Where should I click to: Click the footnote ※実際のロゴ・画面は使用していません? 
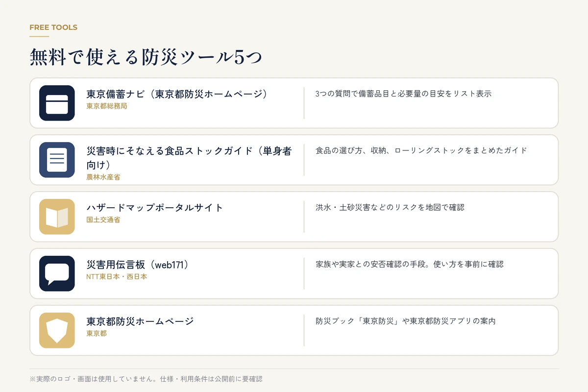[x=146, y=379]
